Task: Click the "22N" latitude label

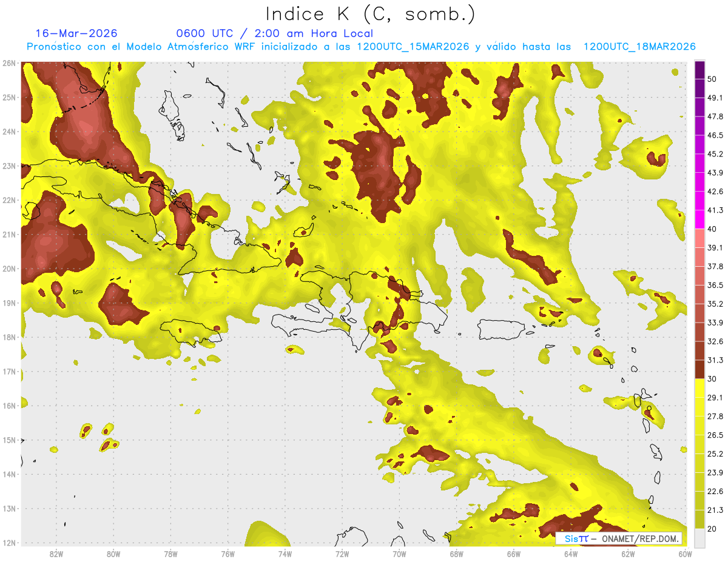Action: tap(8, 200)
